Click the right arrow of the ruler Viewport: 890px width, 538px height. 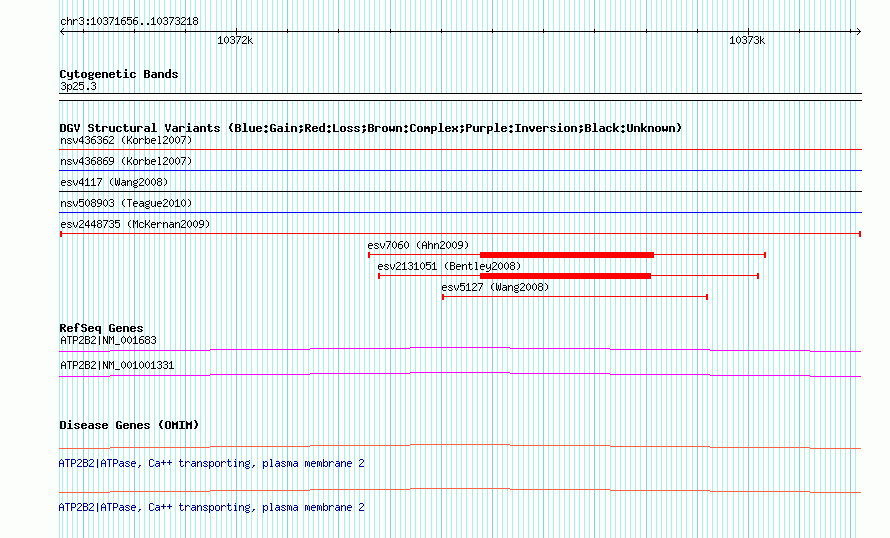pos(858,32)
